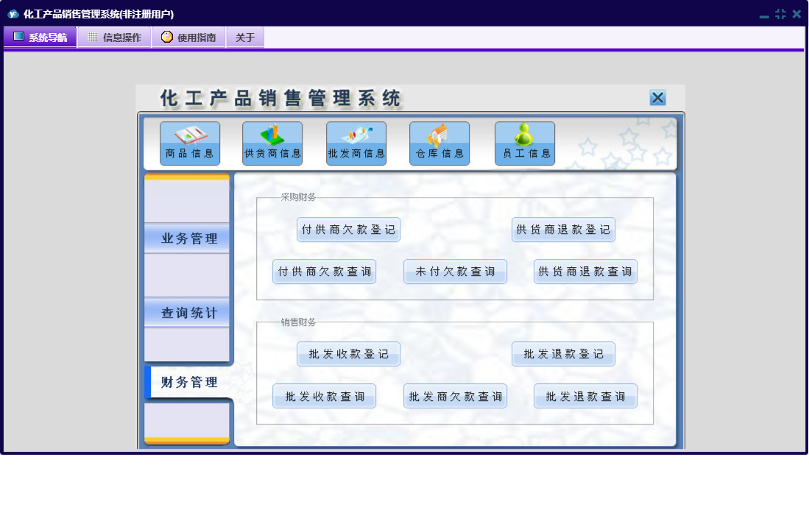Click the 使用指南 clock icon
809x532 pixels.
coord(166,37)
